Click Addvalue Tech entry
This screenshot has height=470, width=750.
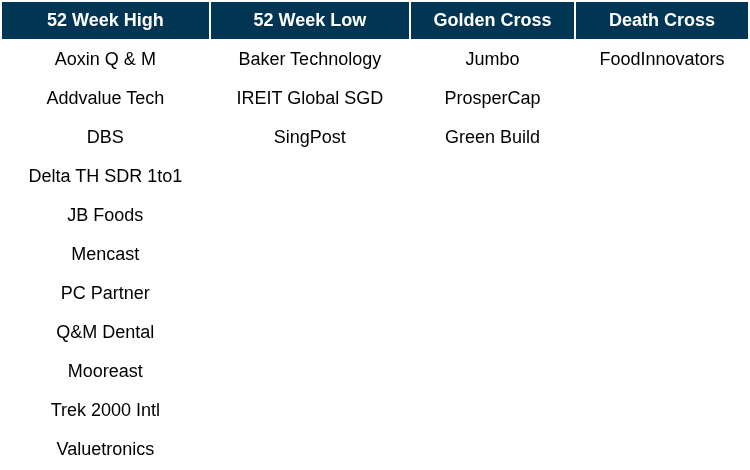point(105,98)
